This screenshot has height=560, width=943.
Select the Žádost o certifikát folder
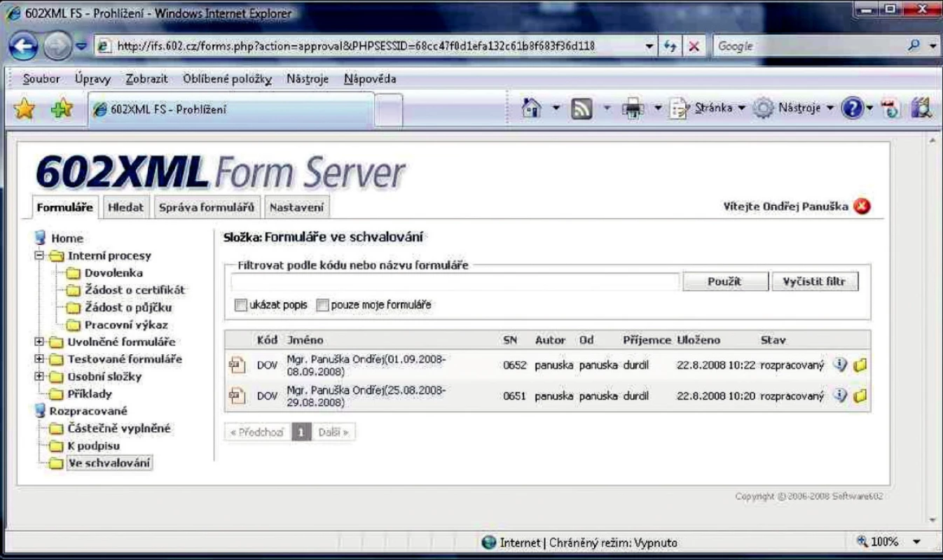tap(135, 290)
